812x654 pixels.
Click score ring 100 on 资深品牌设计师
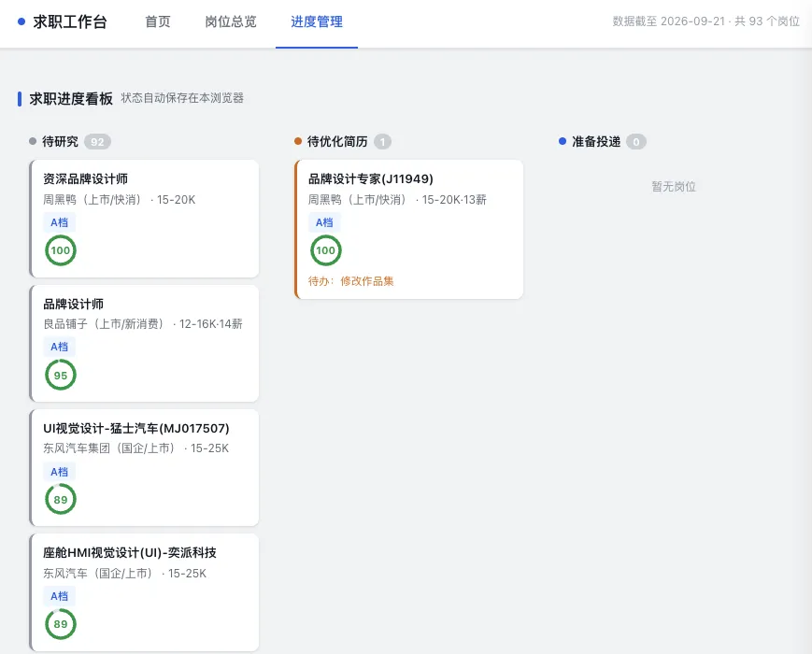(61, 250)
